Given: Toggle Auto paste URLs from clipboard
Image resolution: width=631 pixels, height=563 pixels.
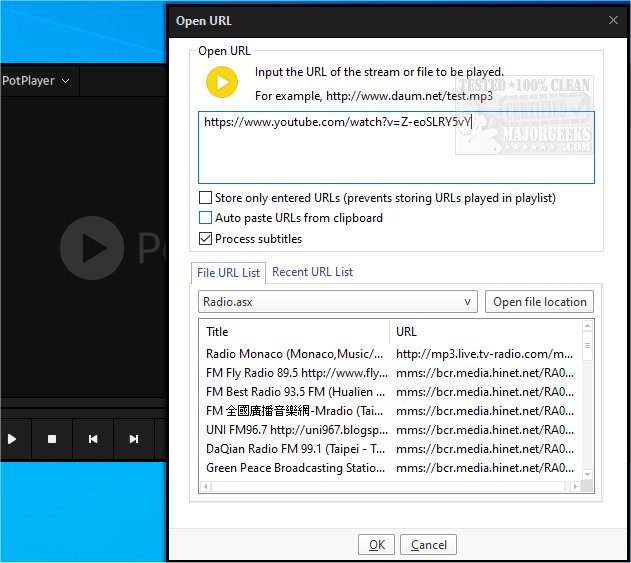Looking at the screenshot, I should coord(206,218).
